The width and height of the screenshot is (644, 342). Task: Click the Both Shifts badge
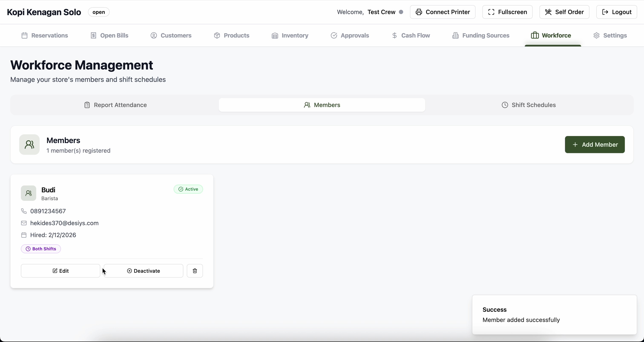click(x=41, y=249)
